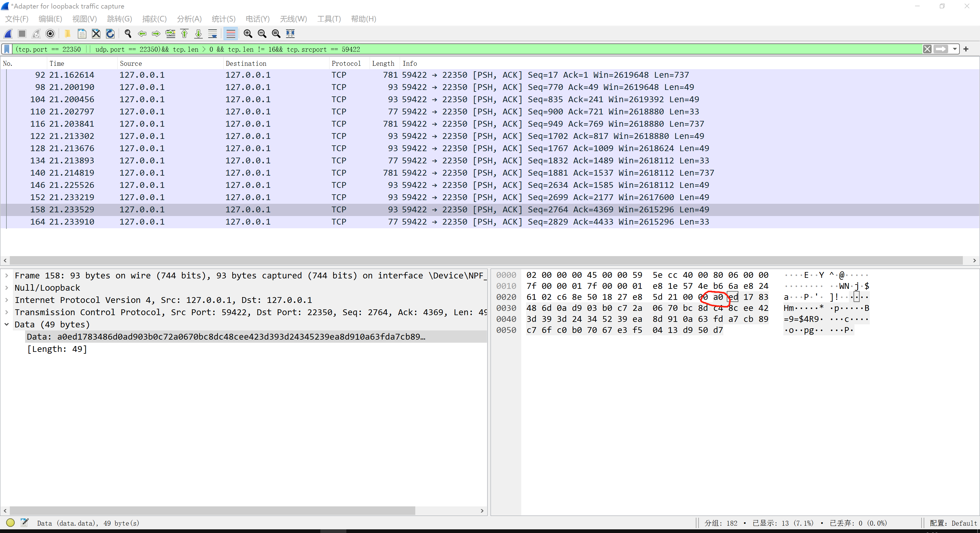This screenshot has width=980, height=533.
Task: Click the find packet magnifier icon
Action: point(128,34)
